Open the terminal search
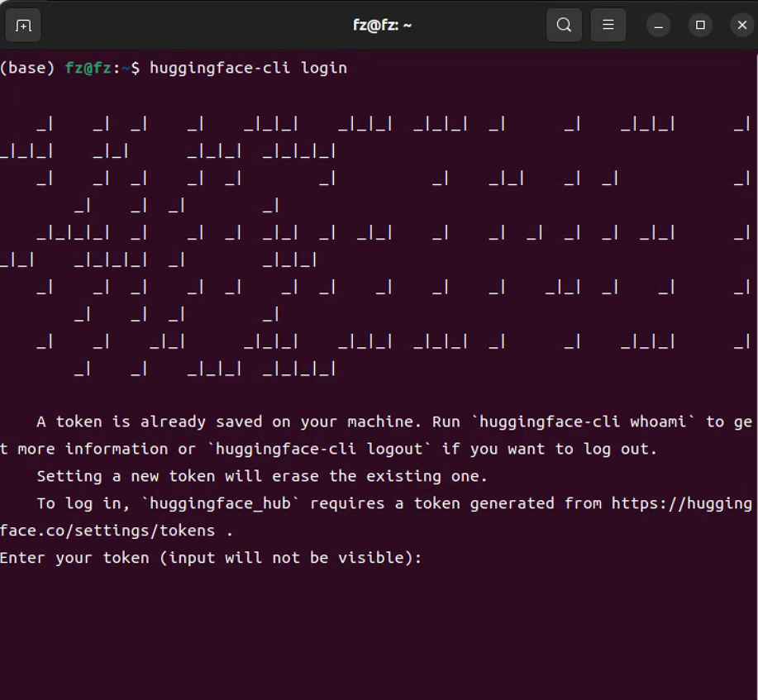This screenshot has height=700, width=758. point(564,25)
